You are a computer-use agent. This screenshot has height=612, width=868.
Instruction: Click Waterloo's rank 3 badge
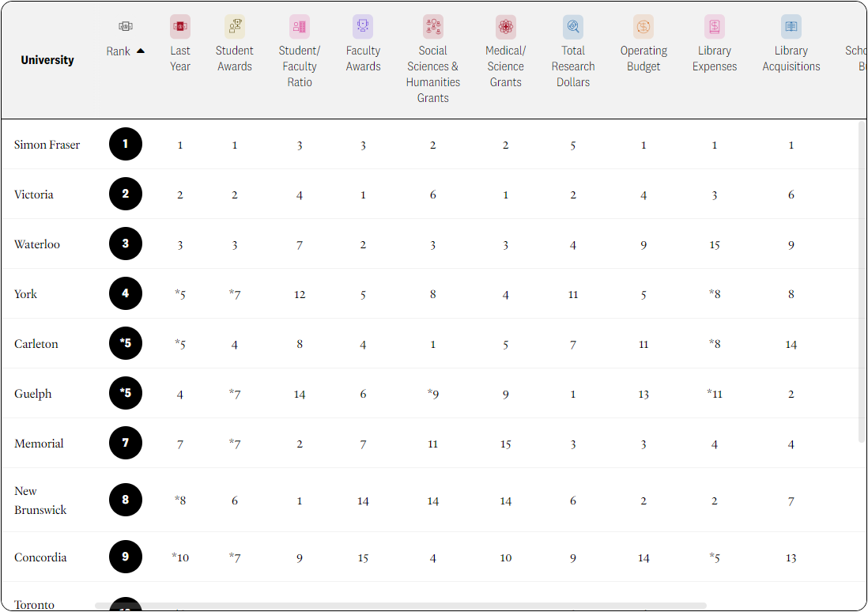(x=126, y=244)
